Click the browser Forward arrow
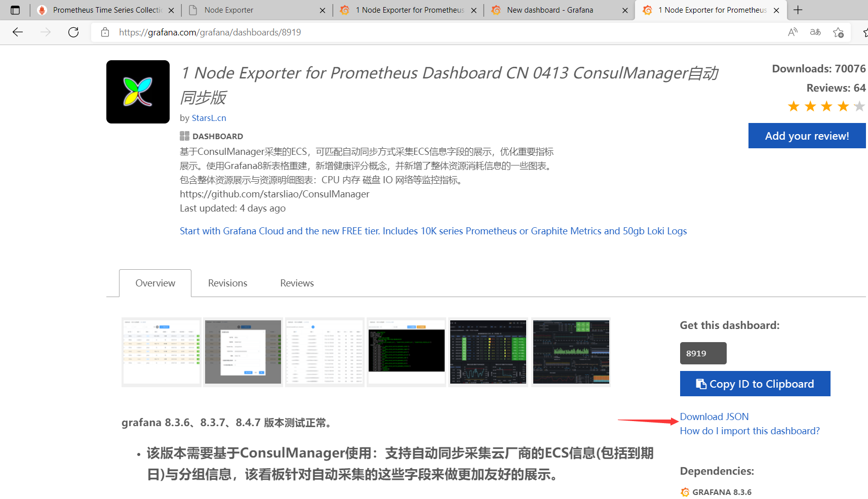 (x=46, y=32)
